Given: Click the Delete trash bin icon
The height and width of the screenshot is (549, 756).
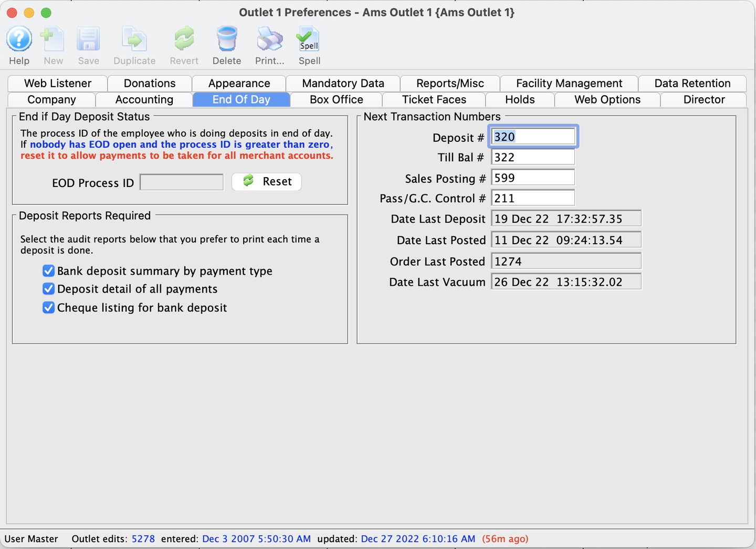Looking at the screenshot, I should coord(227,39).
